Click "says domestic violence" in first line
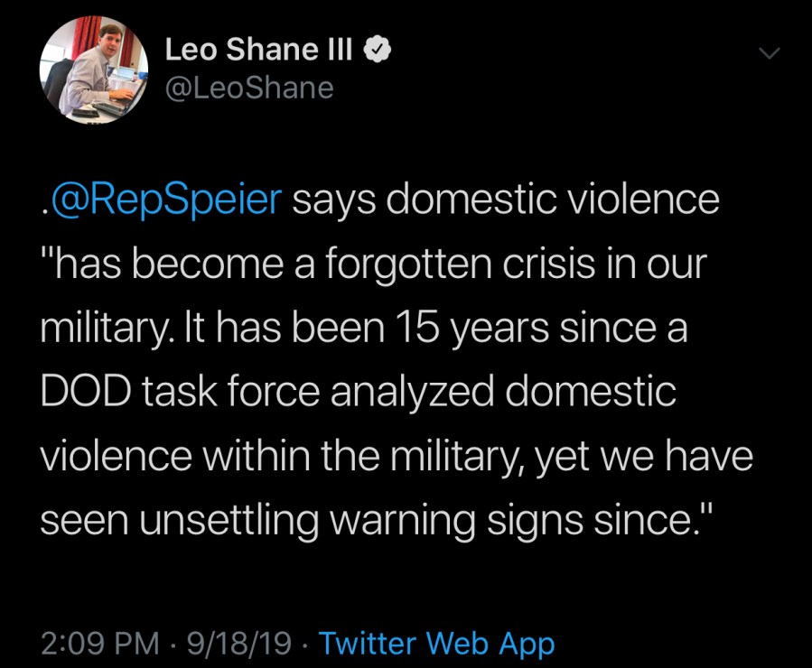Image resolution: width=812 pixels, height=668 pixels. click(x=507, y=200)
